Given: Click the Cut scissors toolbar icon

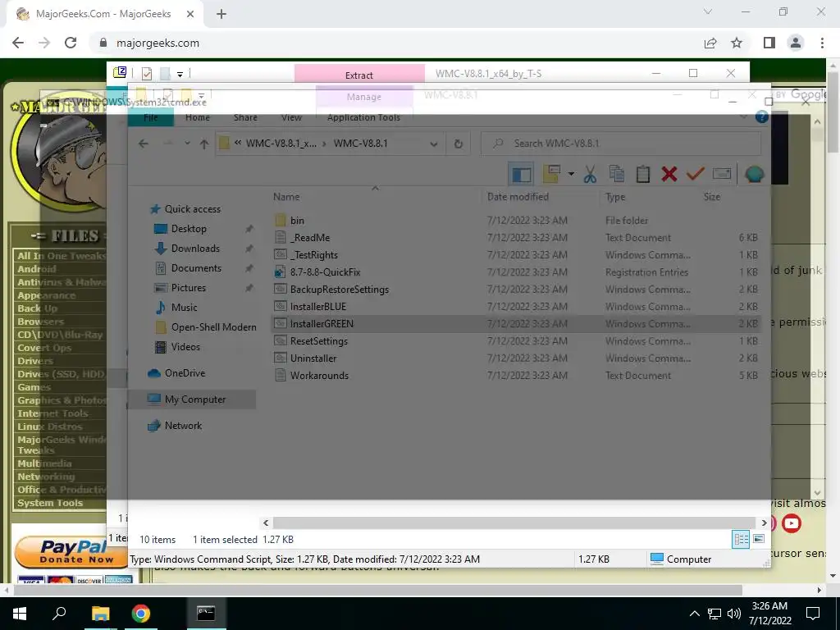Looking at the screenshot, I should click(x=590, y=174).
